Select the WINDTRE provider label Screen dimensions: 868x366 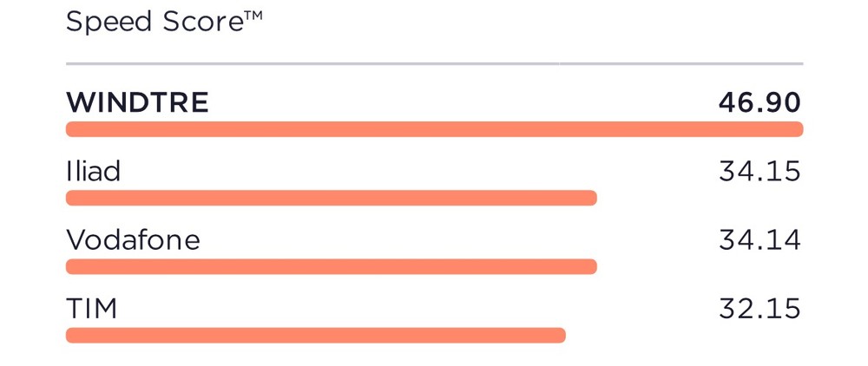pyautogui.click(x=137, y=102)
